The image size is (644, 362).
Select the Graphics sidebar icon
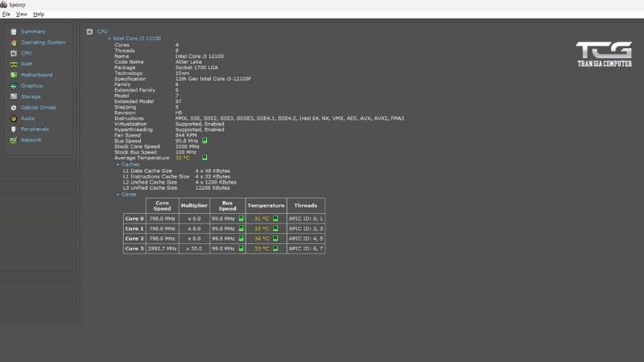(14, 85)
